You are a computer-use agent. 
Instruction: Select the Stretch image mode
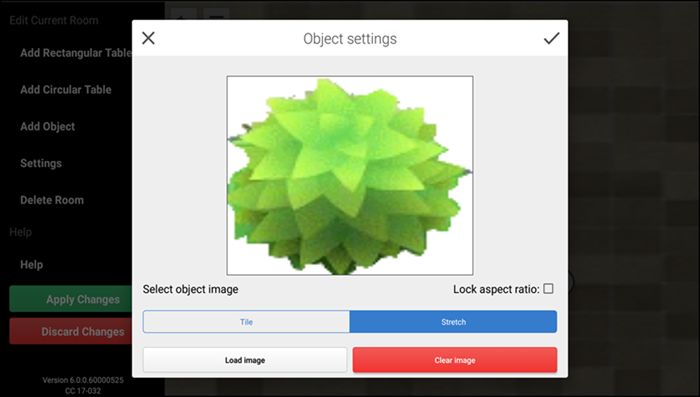(x=453, y=322)
